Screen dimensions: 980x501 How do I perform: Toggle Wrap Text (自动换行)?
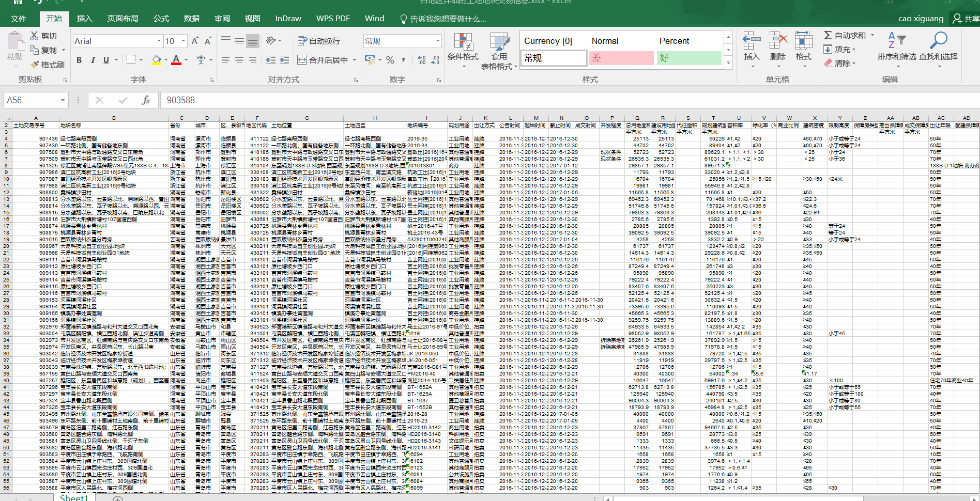[x=319, y=41]
